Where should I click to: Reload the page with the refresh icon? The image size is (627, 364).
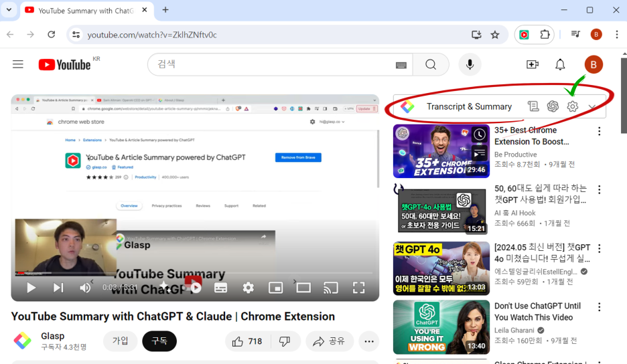(x=51, y=35)
